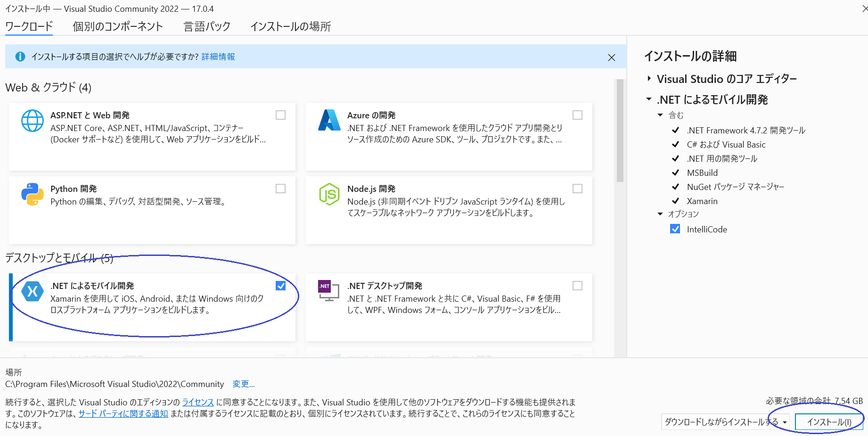This screenshot has height=436, width=868.
Task: Select the ASP.NET と Web 開発 card title
Action: 90,115
